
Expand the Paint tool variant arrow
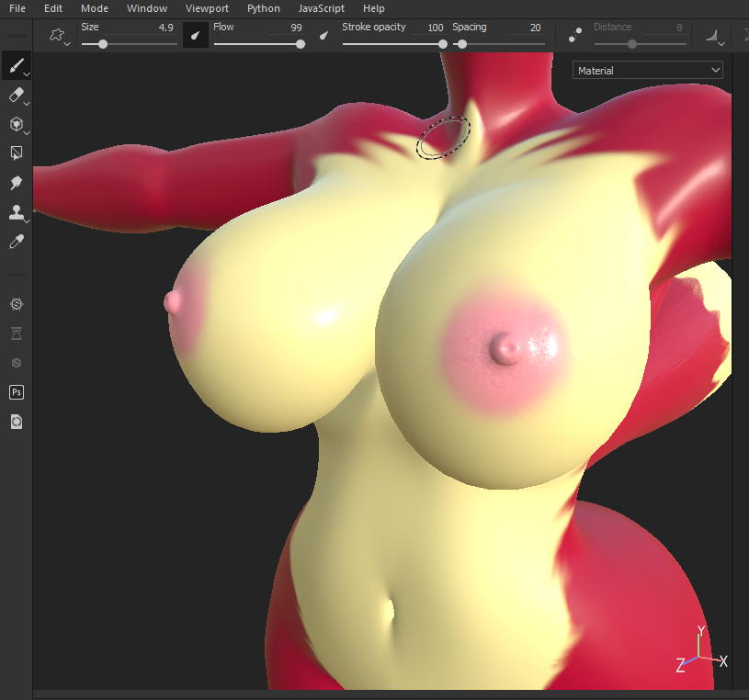[x=27, y=74]
